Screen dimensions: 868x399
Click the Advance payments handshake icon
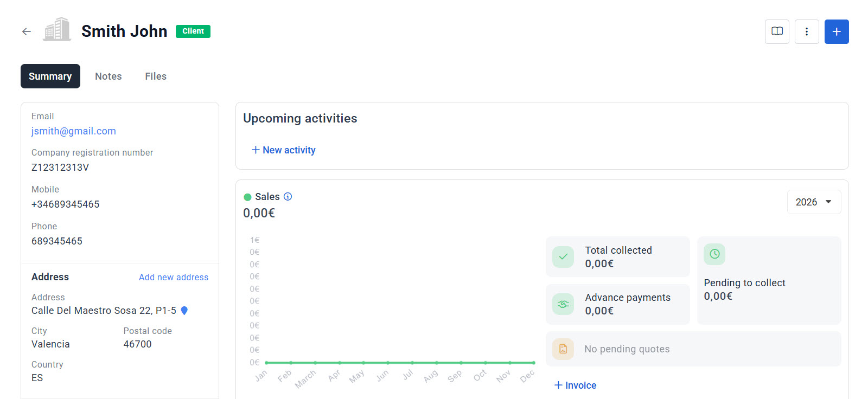(563, 304)
